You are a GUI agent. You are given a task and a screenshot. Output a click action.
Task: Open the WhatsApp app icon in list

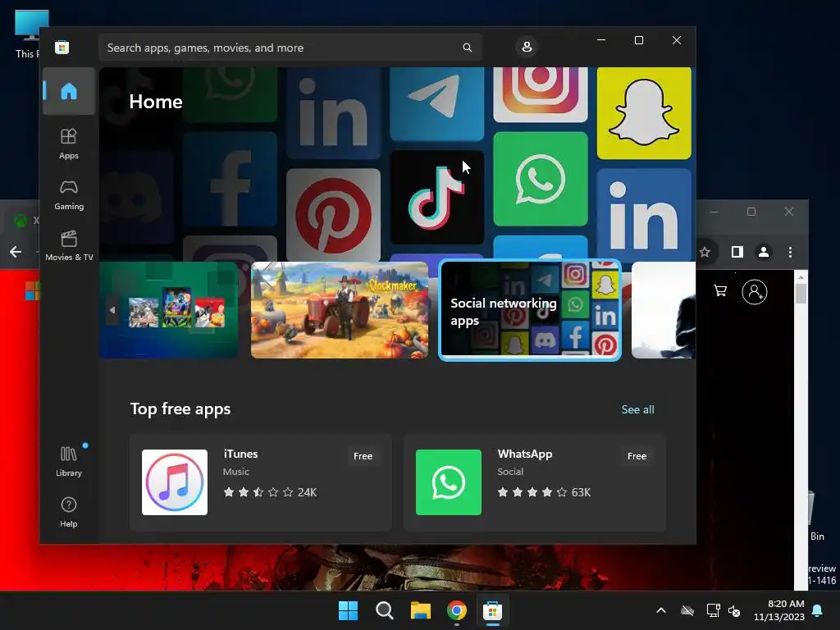click(449, 482)
